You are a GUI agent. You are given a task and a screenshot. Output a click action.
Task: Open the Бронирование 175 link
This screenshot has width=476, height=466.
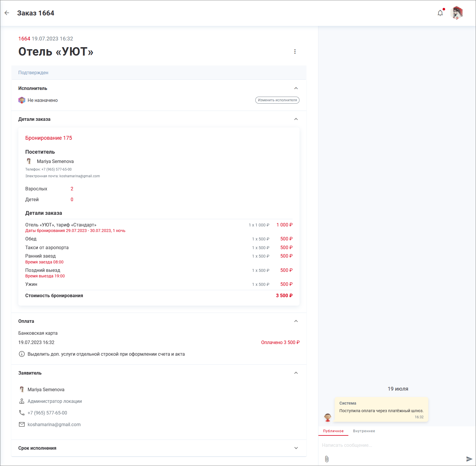[49, 138]
